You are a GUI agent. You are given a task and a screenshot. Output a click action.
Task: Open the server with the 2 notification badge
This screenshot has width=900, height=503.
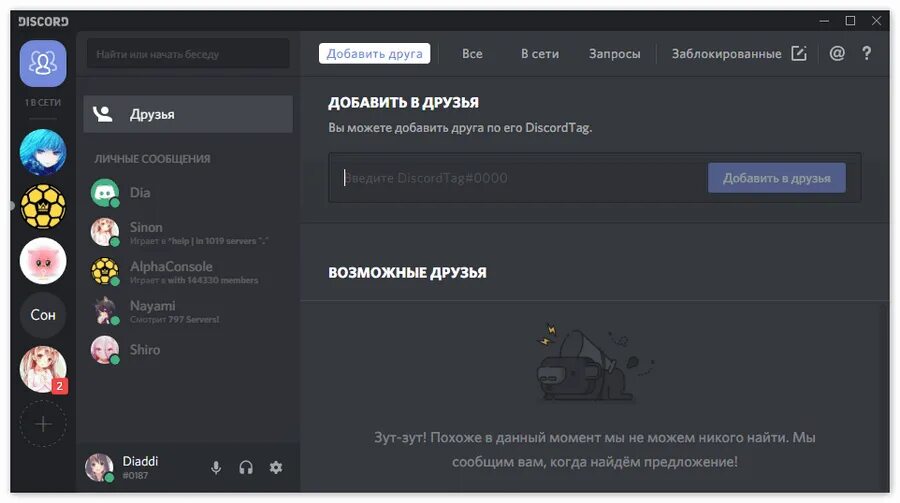[43, 369]
